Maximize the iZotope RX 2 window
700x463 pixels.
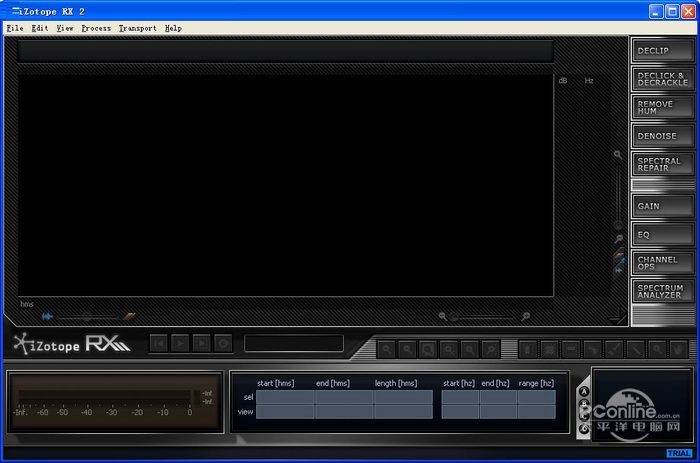(x=672, y=12)
